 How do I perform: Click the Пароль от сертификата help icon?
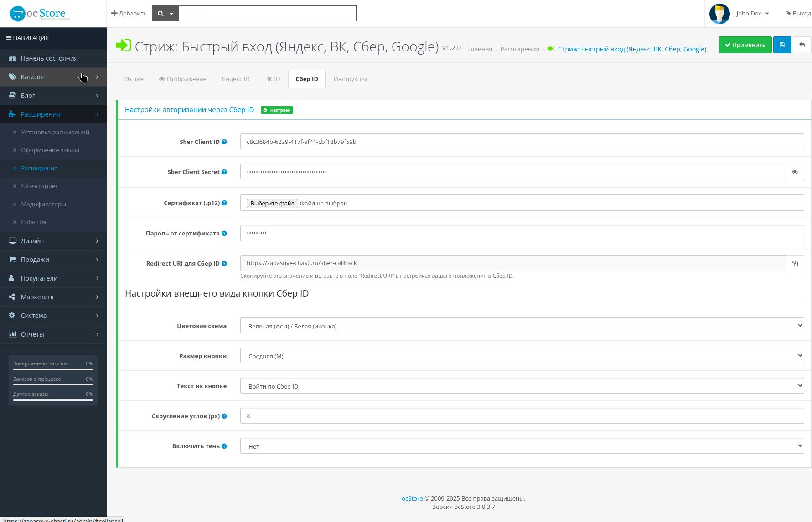click(x=224, y=234)
